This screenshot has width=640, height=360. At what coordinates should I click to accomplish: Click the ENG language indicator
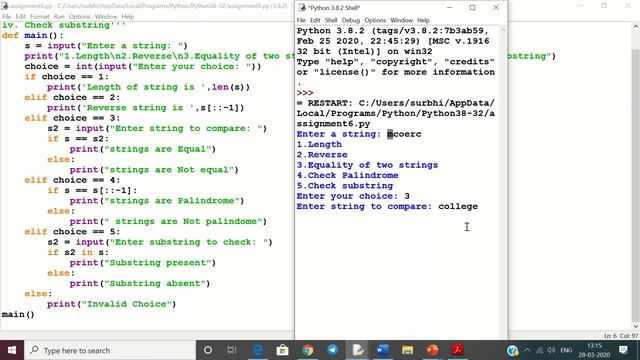pos(566,350)
